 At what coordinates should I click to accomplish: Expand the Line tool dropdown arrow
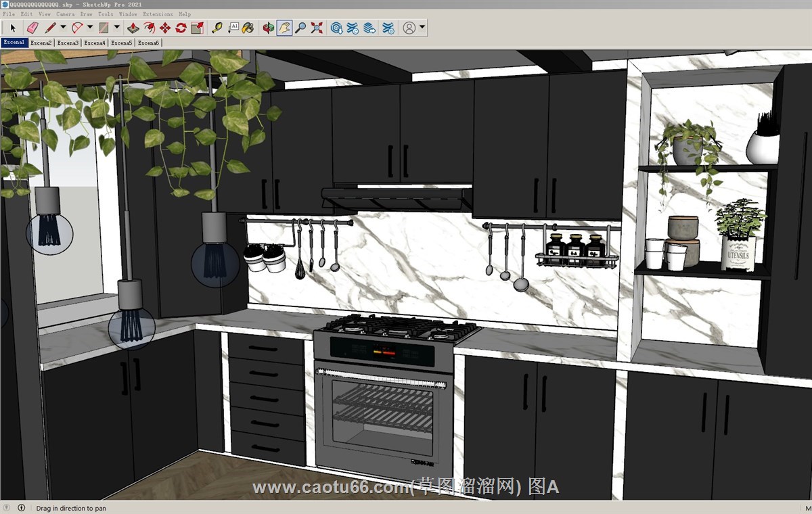pyautogui.click(x=63, y=28)
